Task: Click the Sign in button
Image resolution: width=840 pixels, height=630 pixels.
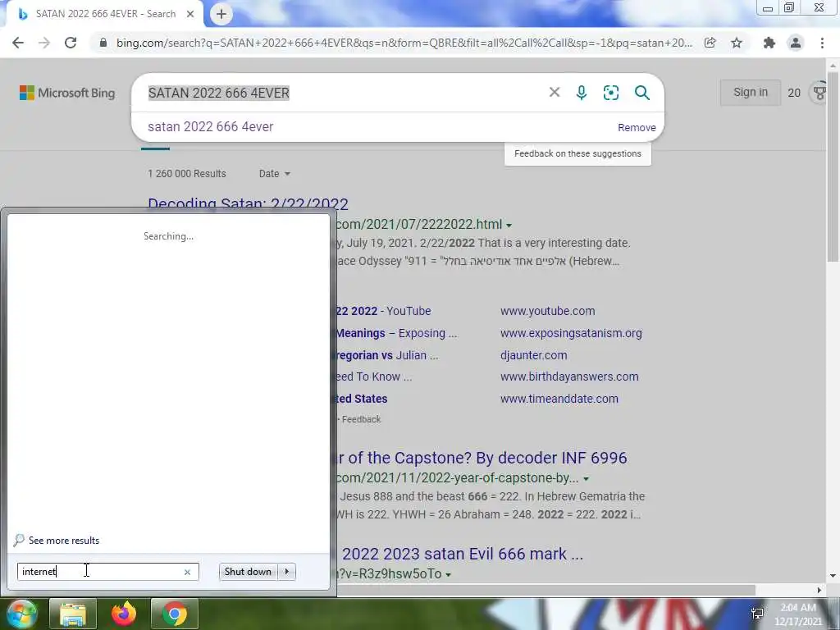Action: [x=750, y=92]
